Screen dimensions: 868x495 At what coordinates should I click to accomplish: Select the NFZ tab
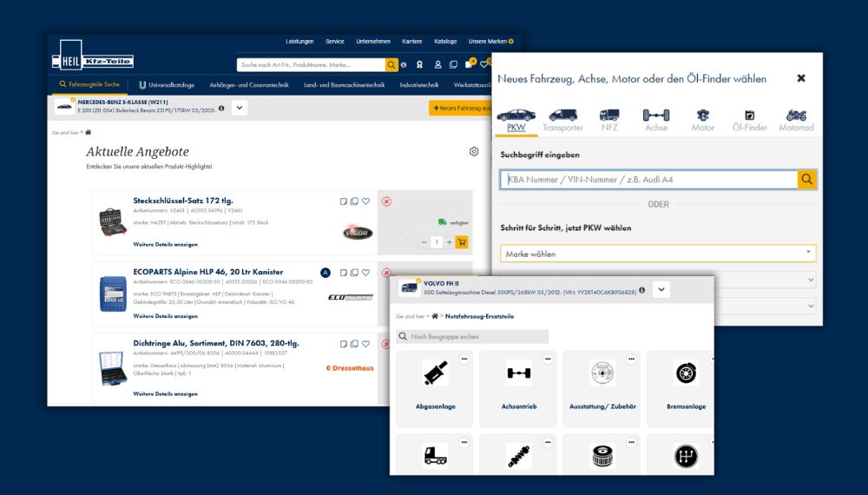point(609,121)
